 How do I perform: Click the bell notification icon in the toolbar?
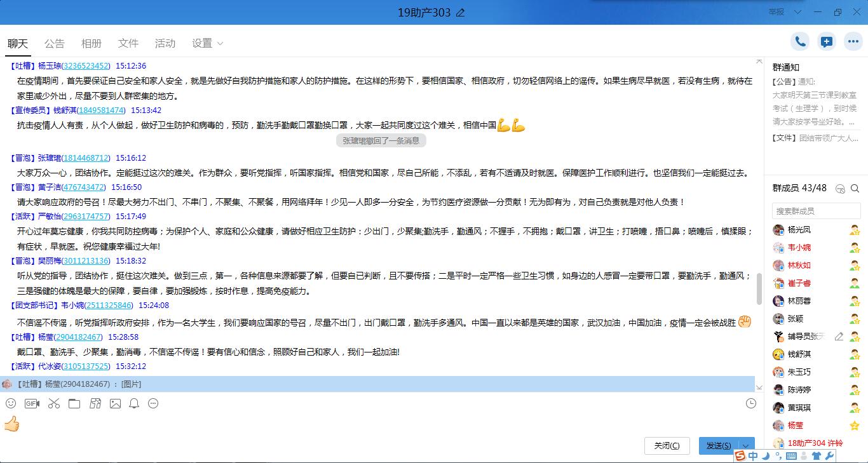pos(134,403)
